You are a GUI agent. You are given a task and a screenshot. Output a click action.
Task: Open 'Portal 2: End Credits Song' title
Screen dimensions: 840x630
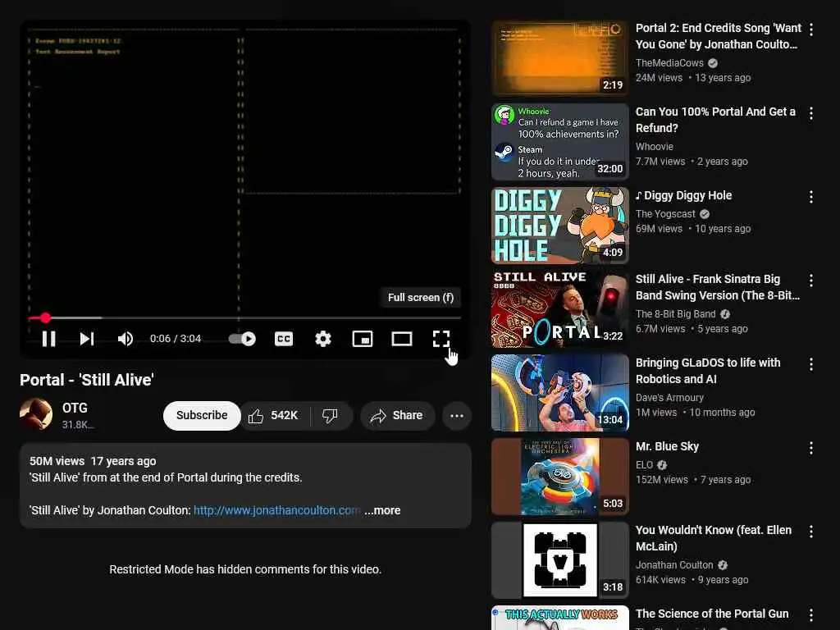[x=719, y=36]
